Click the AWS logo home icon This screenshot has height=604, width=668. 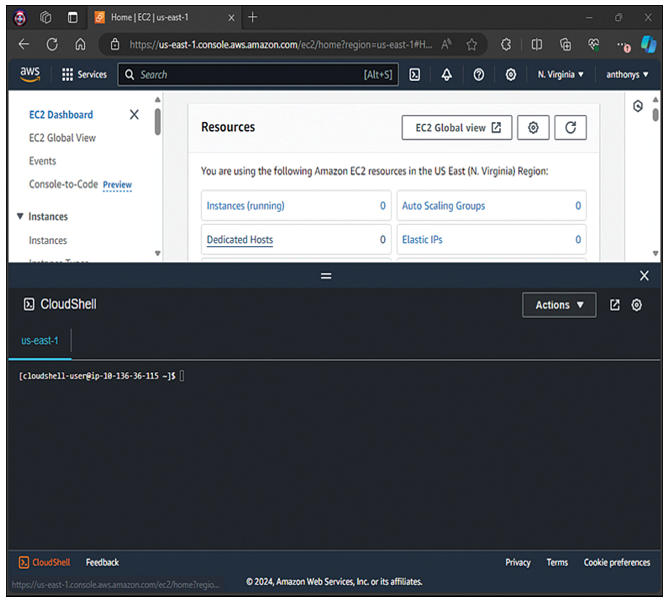pos(30,74)
